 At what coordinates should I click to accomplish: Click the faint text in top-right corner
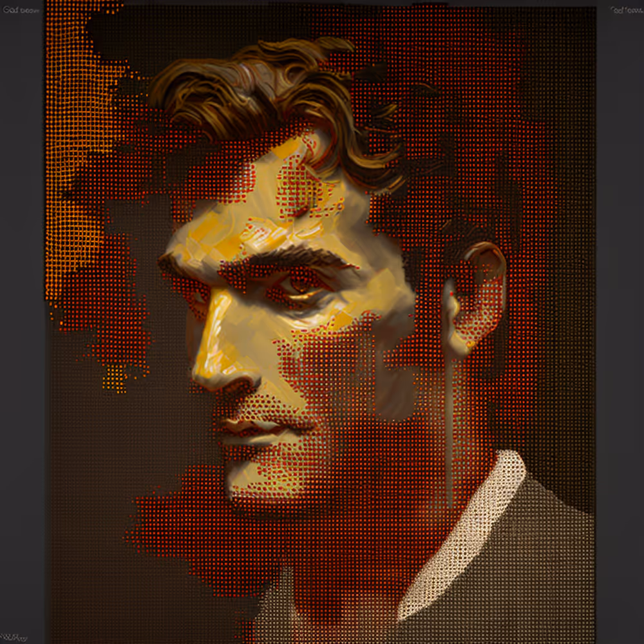625,10
